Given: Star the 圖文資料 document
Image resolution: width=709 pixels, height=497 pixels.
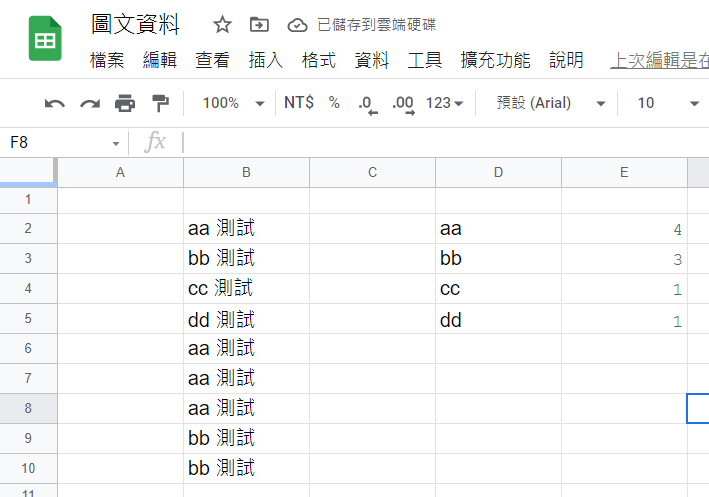Looking at the screenshot, I should click(x=222, y=24).
